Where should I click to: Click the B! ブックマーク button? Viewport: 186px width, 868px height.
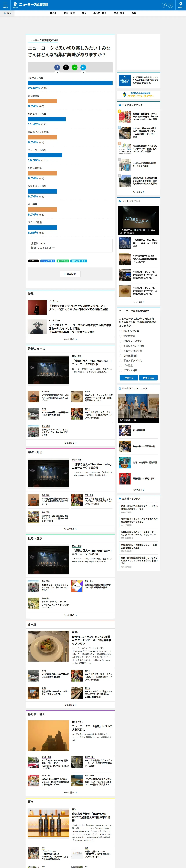pyautogui.click(x=79, y=261)
